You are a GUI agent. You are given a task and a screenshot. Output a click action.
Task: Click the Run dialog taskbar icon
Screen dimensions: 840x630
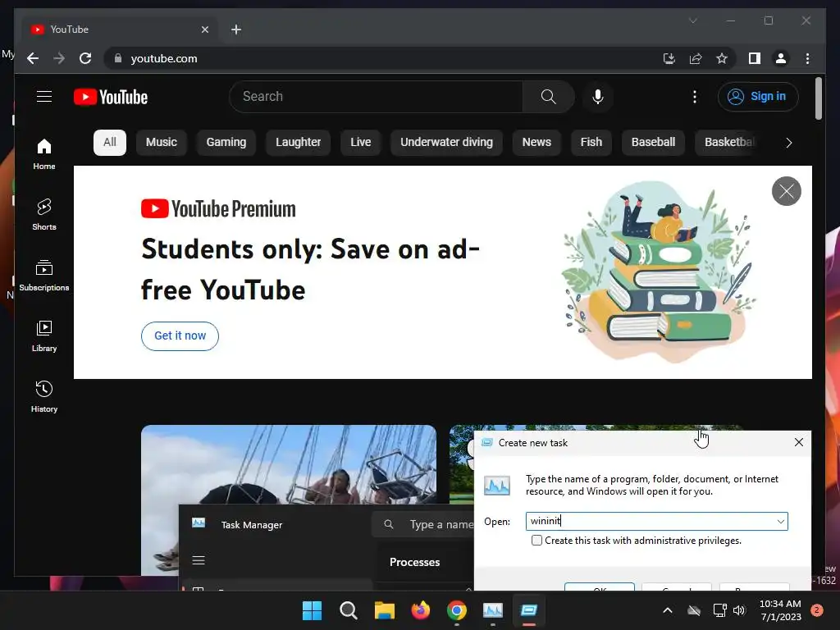(529, 610)
